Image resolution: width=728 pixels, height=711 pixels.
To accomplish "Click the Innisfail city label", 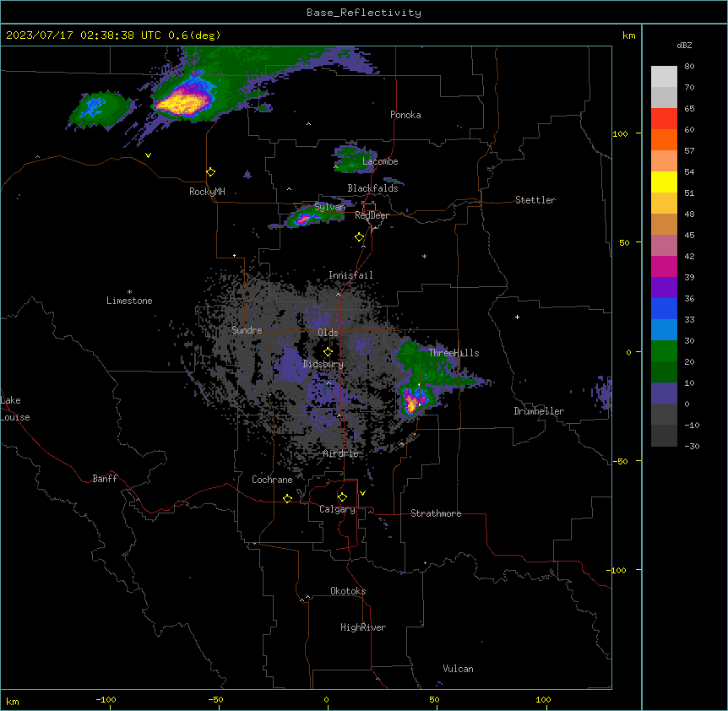I will 350,275.
